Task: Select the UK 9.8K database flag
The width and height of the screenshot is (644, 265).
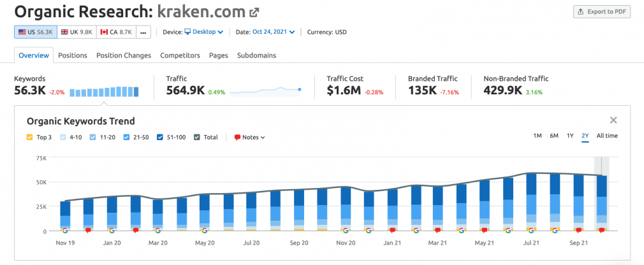Action: tap(77, 32)
